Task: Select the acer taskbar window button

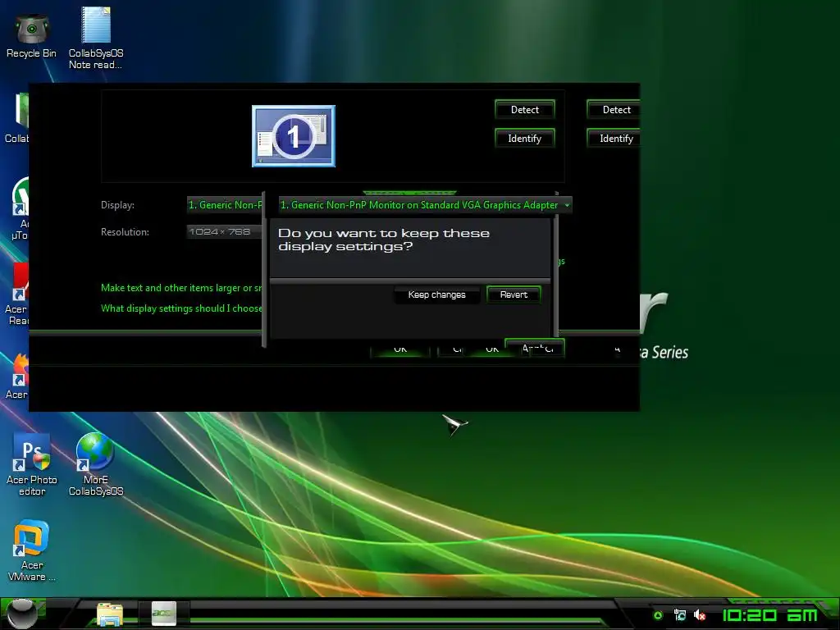Action: coord(164,614)
